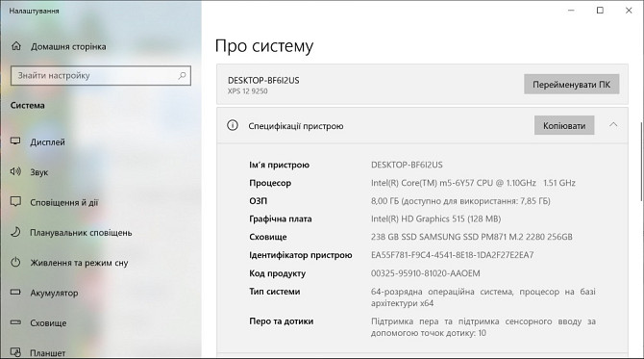The width and height of the screenshot is (644, 359).
Task: Select the Дисплей monitor icon
Action: click(15, 141)
